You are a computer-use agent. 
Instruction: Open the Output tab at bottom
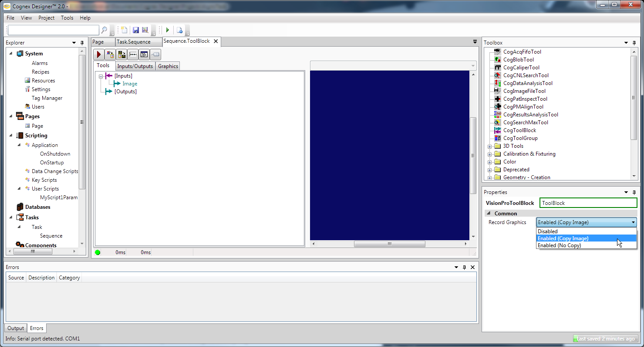click(16, 328)
